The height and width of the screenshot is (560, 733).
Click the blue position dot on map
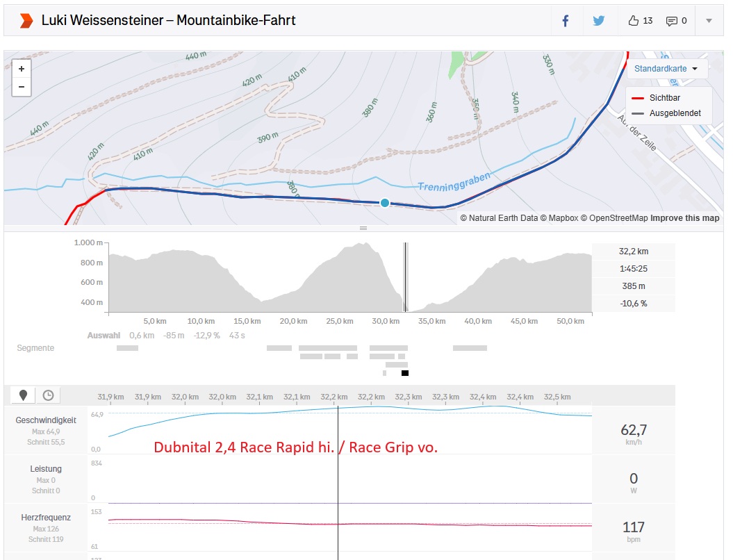click(385, 203)
